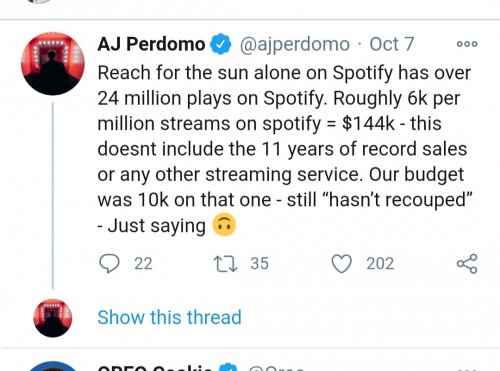Click the thread connector line below avatar
The height and width of the screenshot is (371, 500).
pos(53,196)
